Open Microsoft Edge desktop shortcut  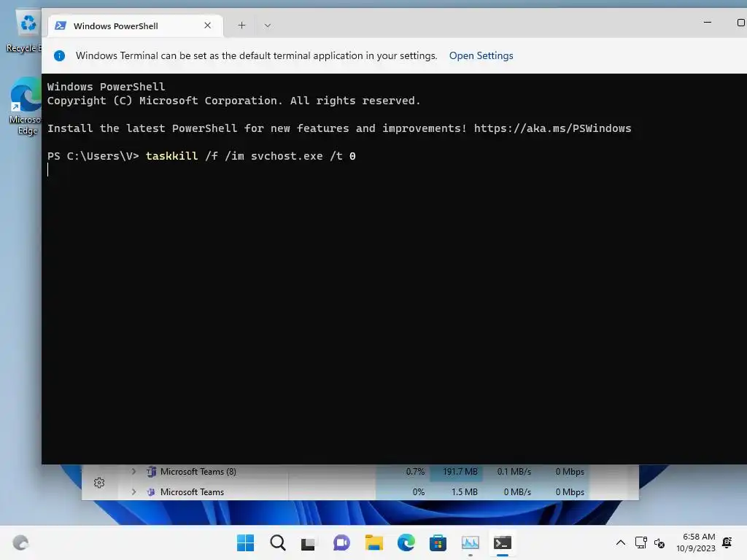(25, 106)
